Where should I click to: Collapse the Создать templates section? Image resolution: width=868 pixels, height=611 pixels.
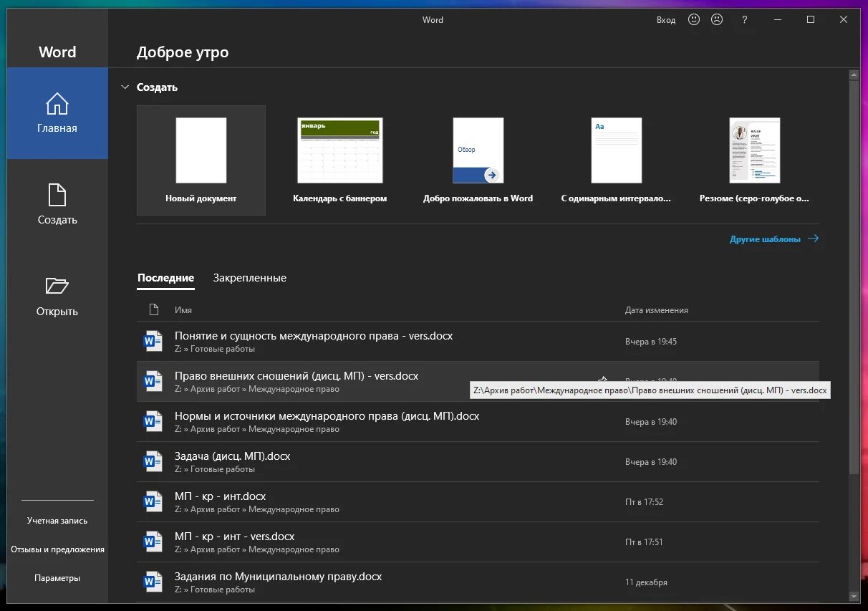point(125,87)
